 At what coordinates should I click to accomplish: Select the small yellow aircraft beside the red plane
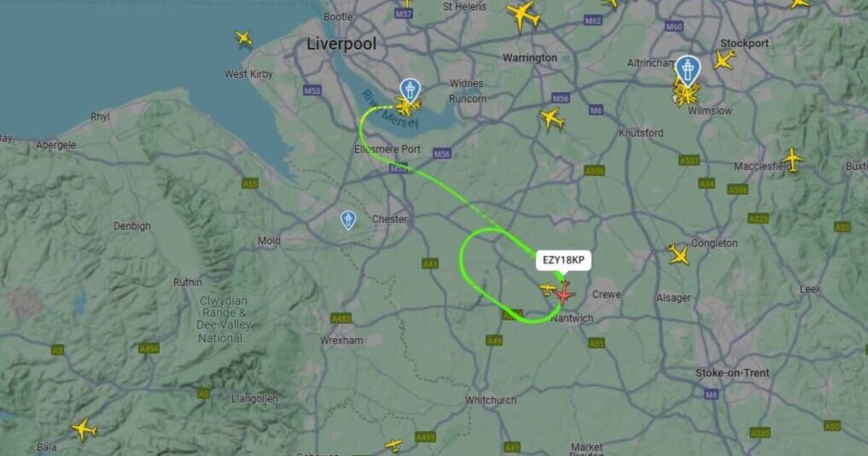pyautogui.click(x=548, y=290)
